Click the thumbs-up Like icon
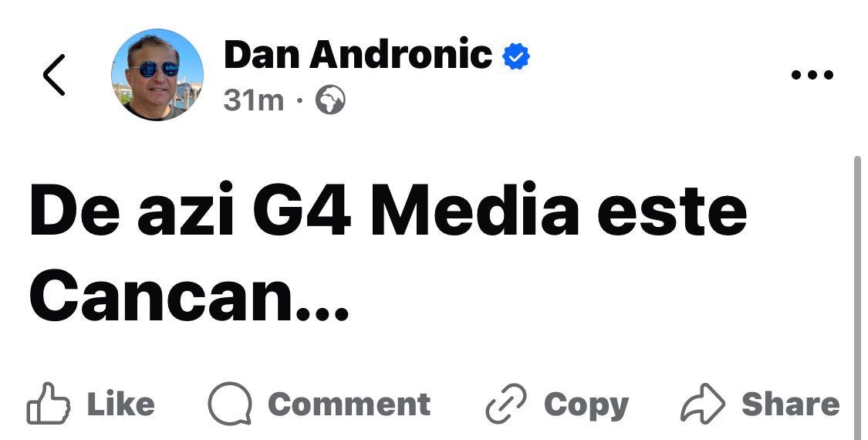The height and width of the screenshot is (440, 868). tap(48, 404)
